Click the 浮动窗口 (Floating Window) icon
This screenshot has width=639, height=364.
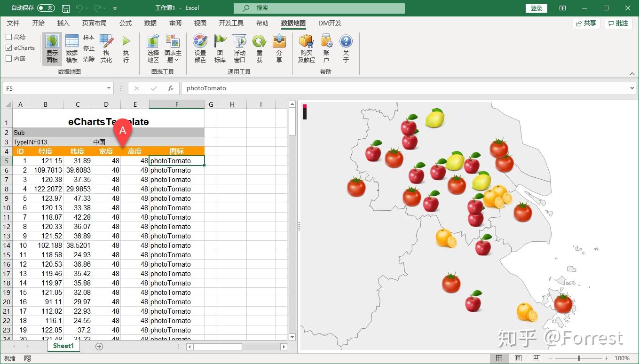pyautogui.click(x=239, y=47)
